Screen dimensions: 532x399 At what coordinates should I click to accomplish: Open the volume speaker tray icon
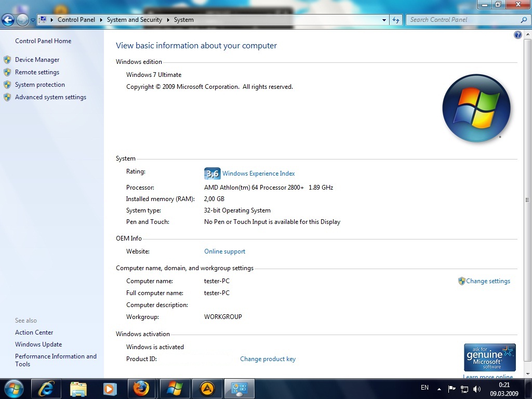point(477,389)
